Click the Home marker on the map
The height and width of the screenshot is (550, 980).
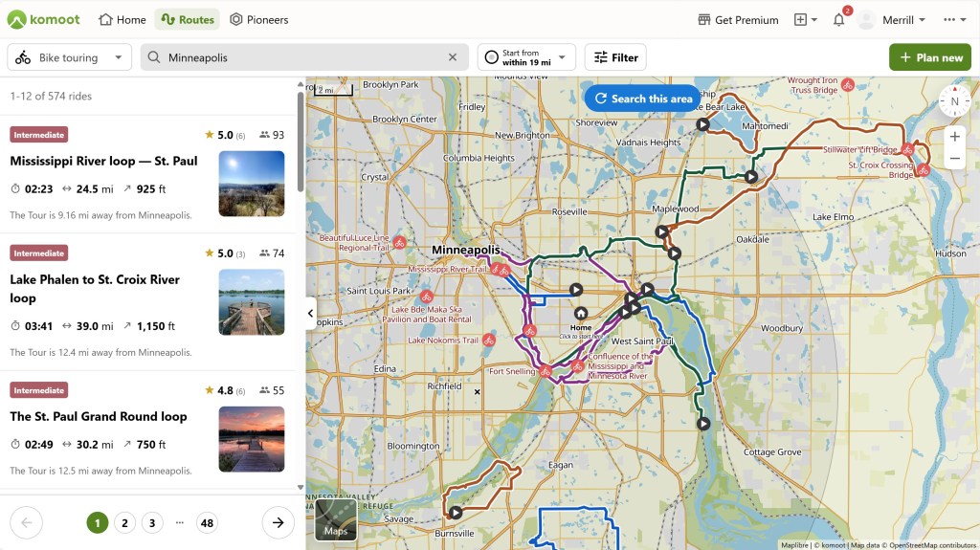pyautogui.click(x=581, y=314)
